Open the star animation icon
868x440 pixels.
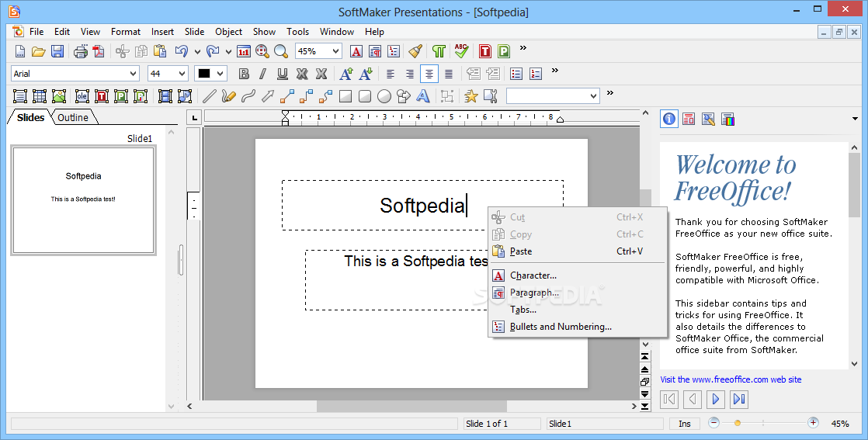(x=471, y=96)
